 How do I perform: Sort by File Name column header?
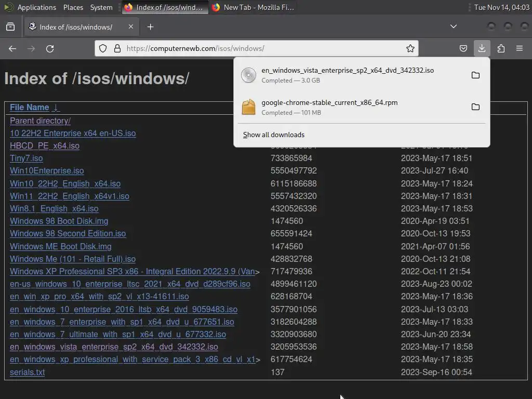point(35,107)
